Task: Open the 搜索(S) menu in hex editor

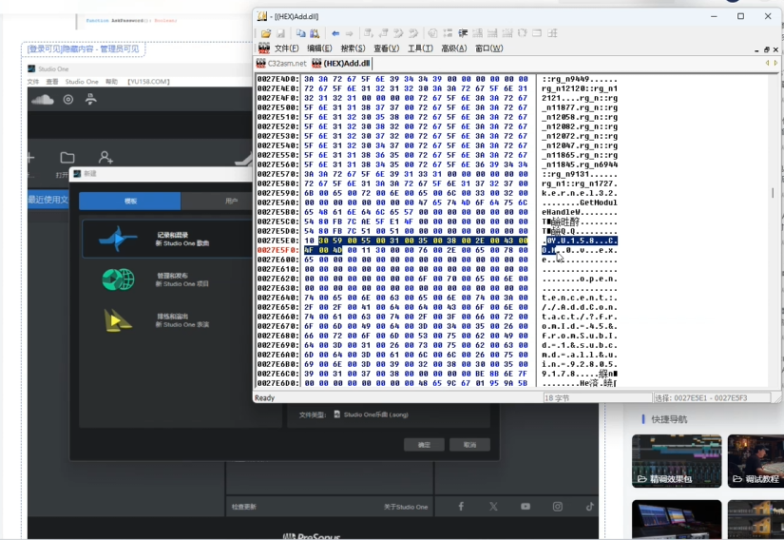Action: [x=353, y=48]
